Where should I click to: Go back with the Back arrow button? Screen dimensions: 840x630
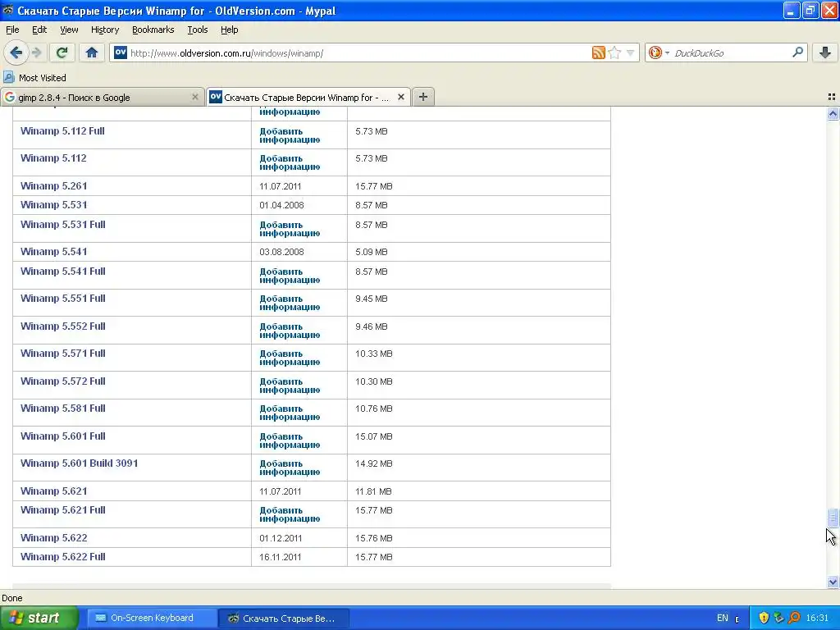point(16,52)
